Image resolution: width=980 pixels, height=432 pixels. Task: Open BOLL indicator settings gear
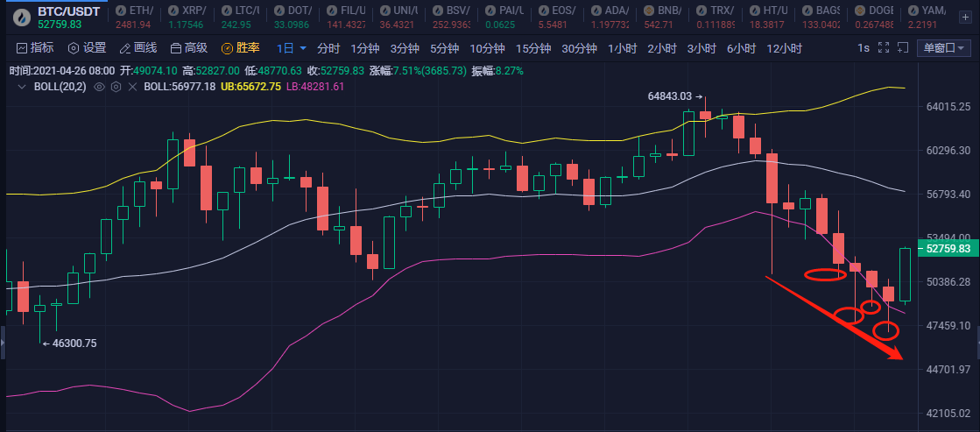coord(116,87)
